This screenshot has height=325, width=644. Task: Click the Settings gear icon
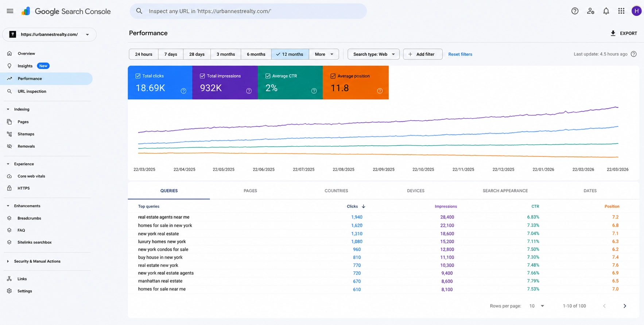[9, 291]
